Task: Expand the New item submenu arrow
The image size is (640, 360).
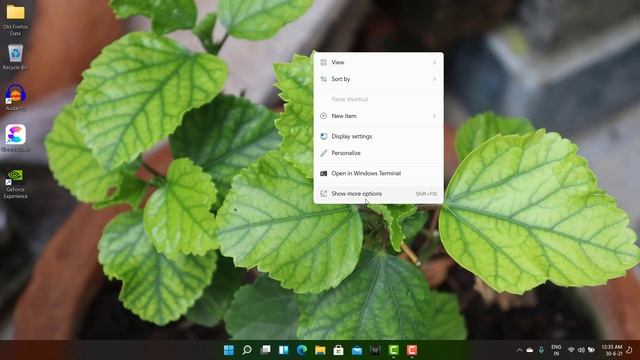Action: point(434,116)
